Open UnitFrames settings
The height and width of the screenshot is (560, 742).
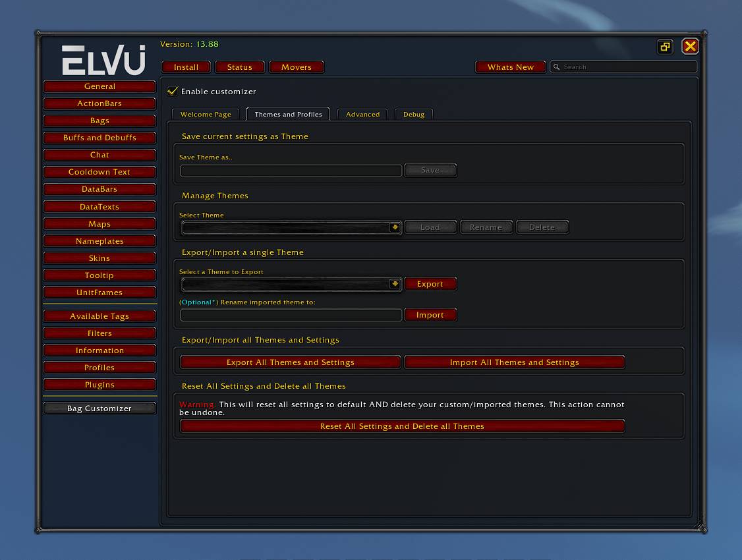tap(100, 293)
